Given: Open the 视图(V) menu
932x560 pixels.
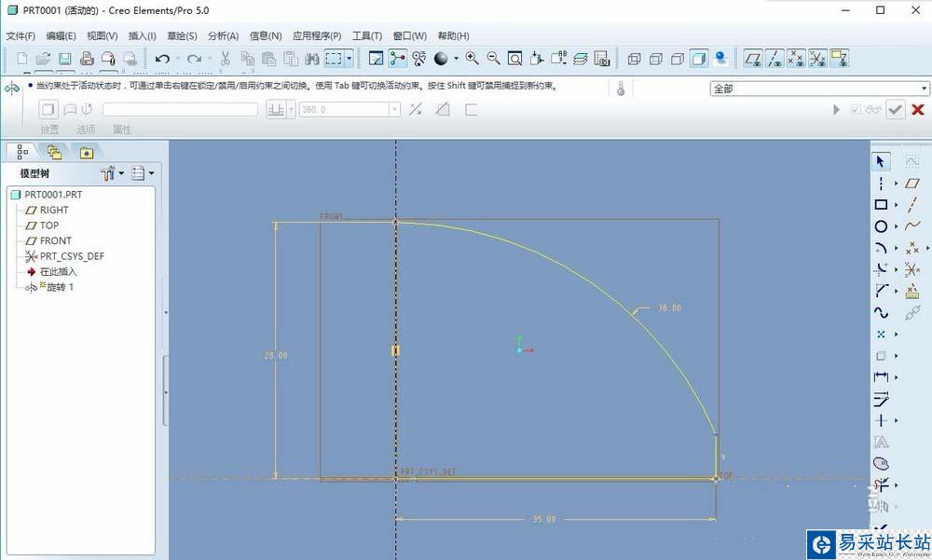Looking at the screenshot, I should coord(103,35).
